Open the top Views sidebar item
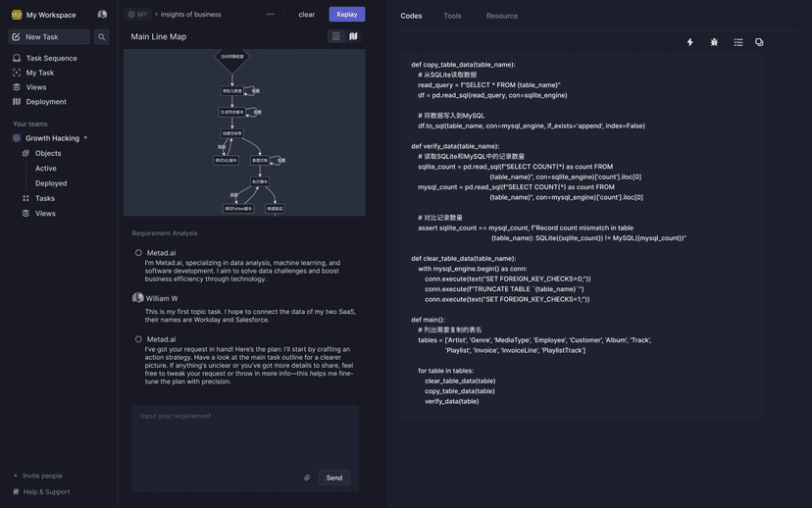The width and height of the screenshot is (812, 508). tap(36, 87)
